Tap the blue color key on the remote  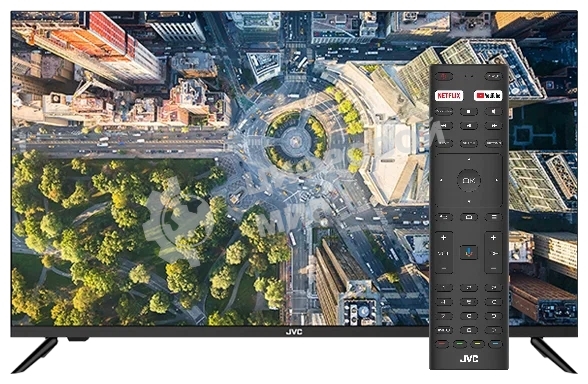click(x=495, y=344)
